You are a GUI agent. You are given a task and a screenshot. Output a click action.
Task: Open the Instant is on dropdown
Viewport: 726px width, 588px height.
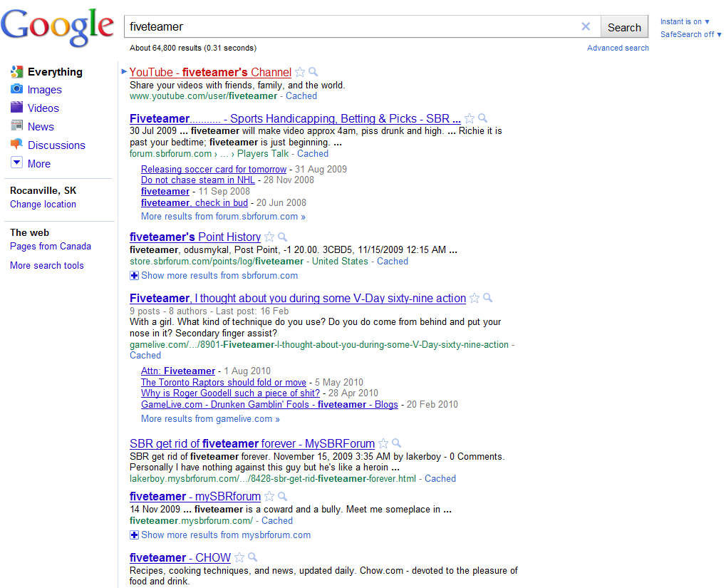(685, 22)
